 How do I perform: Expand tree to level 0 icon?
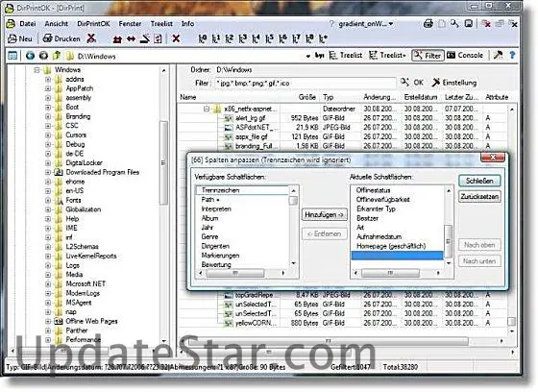point(203,38)
